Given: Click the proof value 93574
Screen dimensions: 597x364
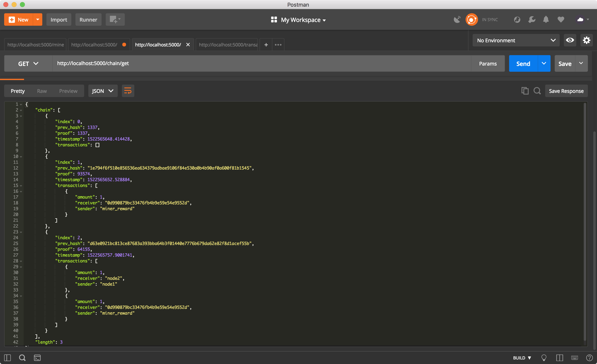Looking at the screenshot, I should coord(84,174).
